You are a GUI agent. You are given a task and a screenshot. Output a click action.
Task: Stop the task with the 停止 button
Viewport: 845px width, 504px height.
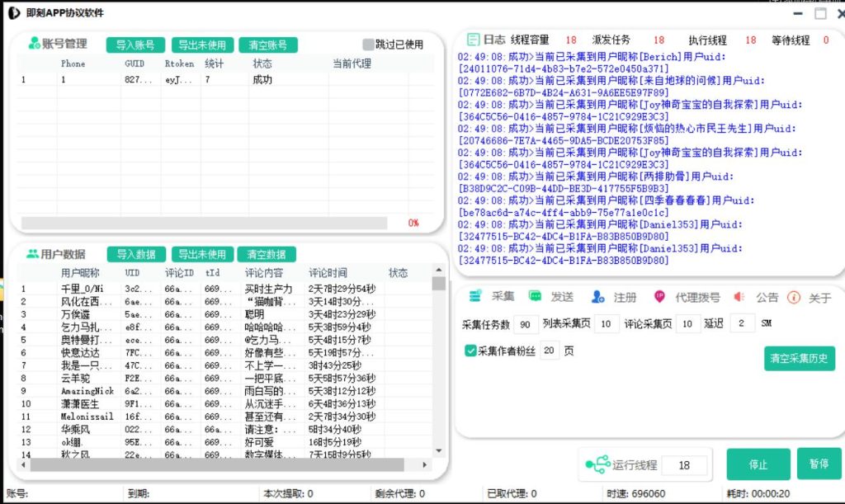pyautogui.click(x=758, y=464)
